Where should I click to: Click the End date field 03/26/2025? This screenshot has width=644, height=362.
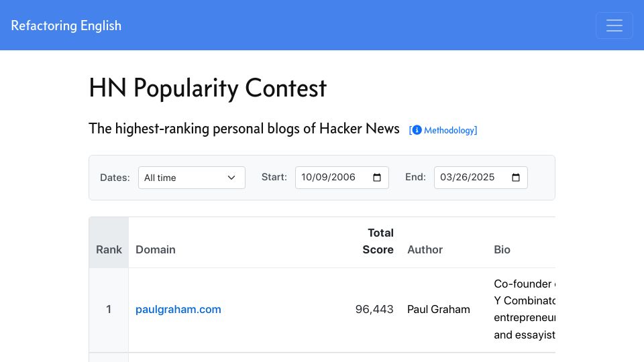click(480, 177)
